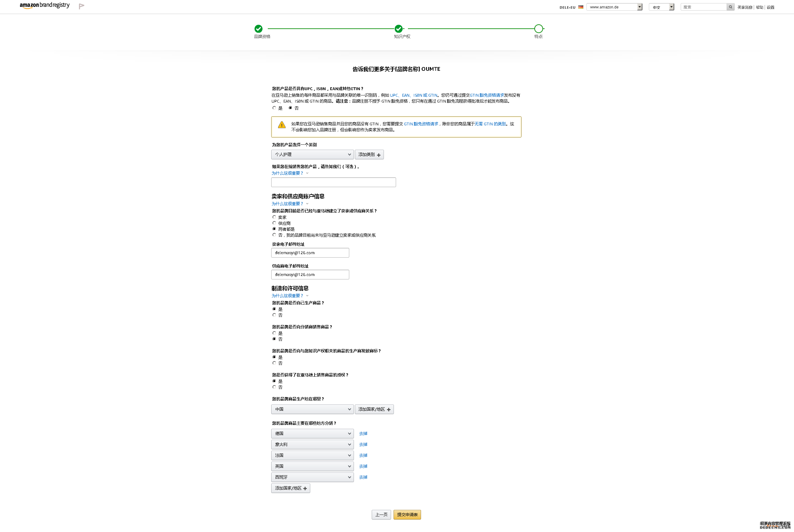Expand 为什么这很重要 under online sales question
This screenshot has height=532, width=794.
287,173
